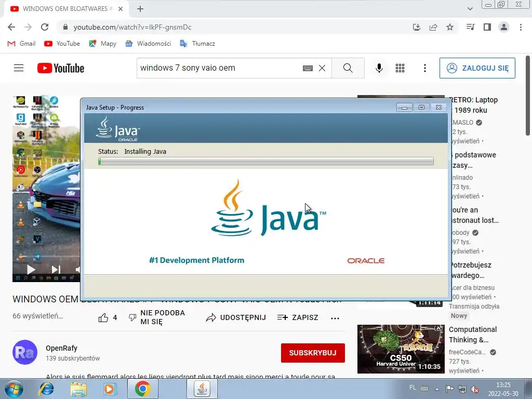Open Tłumacz bookmark
The width and height of the screenshot is (532, 399).
point(197,44)
